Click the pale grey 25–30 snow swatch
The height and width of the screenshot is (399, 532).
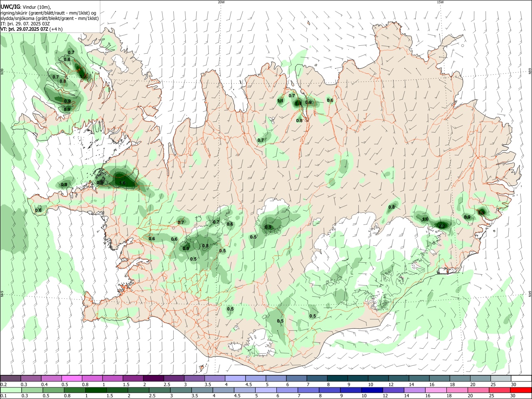pyautogui.click(x=500, y=378)
